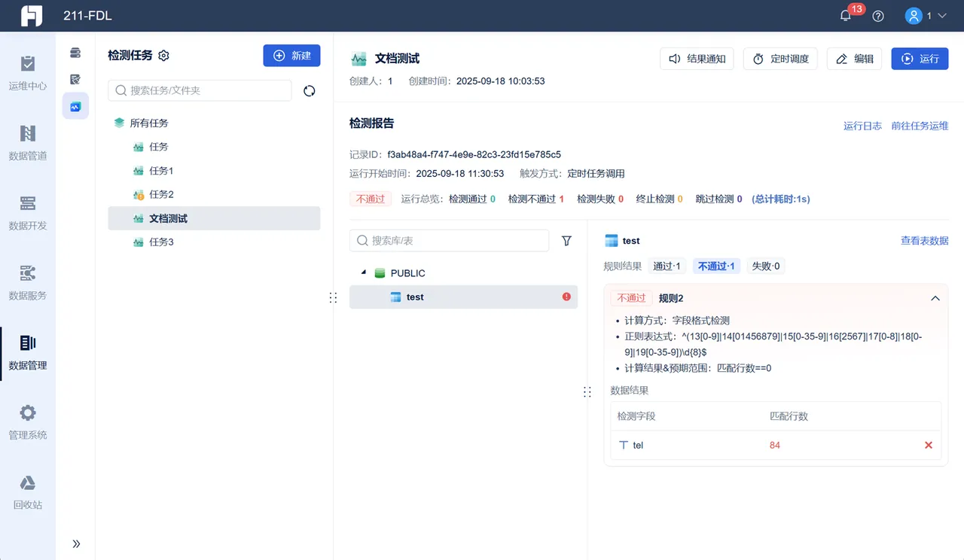Collapse the sidebar with double-chevron icon

tap(76, 543)
